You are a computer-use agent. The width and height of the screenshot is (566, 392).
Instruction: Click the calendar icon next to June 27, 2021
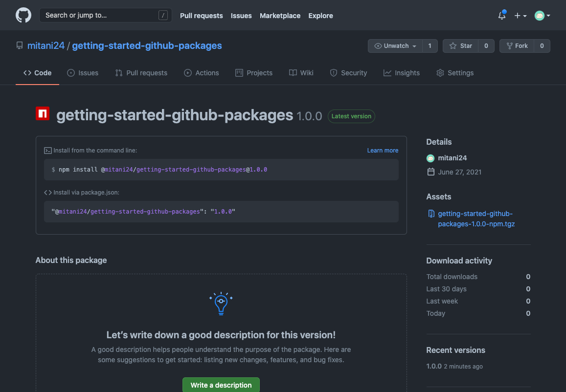430,172
